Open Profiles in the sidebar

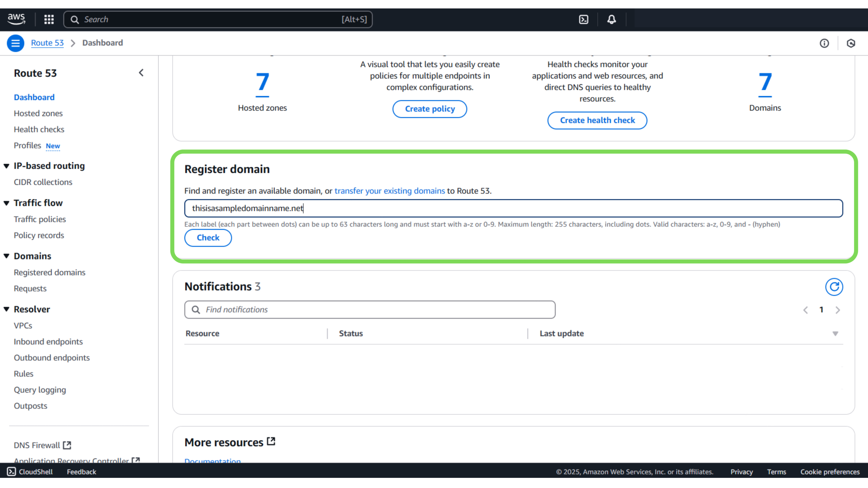pyautogui.click(x=27, y=145)
